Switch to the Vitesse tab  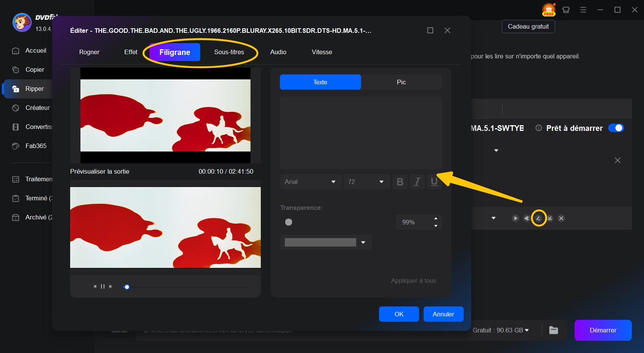(x=322, y=52)
